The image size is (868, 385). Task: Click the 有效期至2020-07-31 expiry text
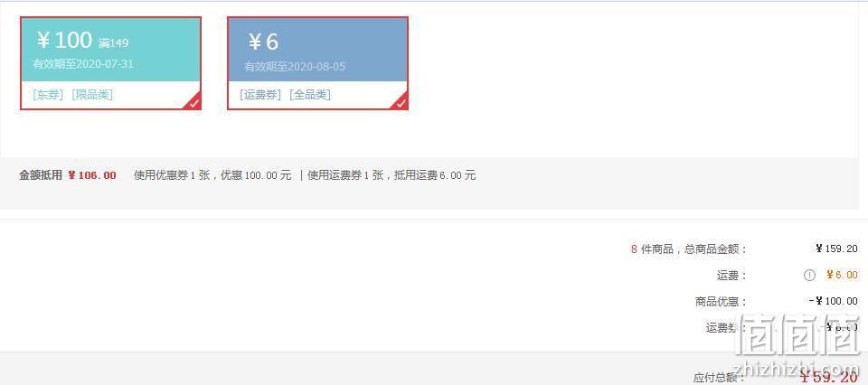point(83,63)
